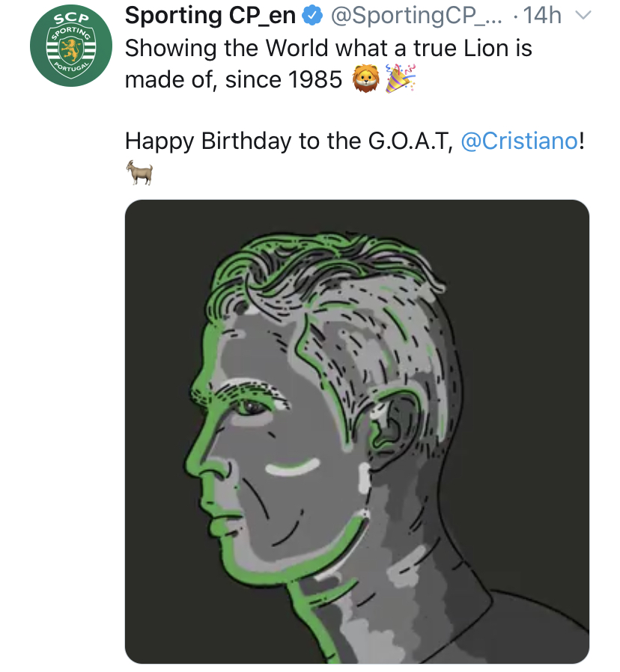Viewport: 620px width, 672px height.
Task: Open the Sporting CP profile avatar
Action: point(70,50)
